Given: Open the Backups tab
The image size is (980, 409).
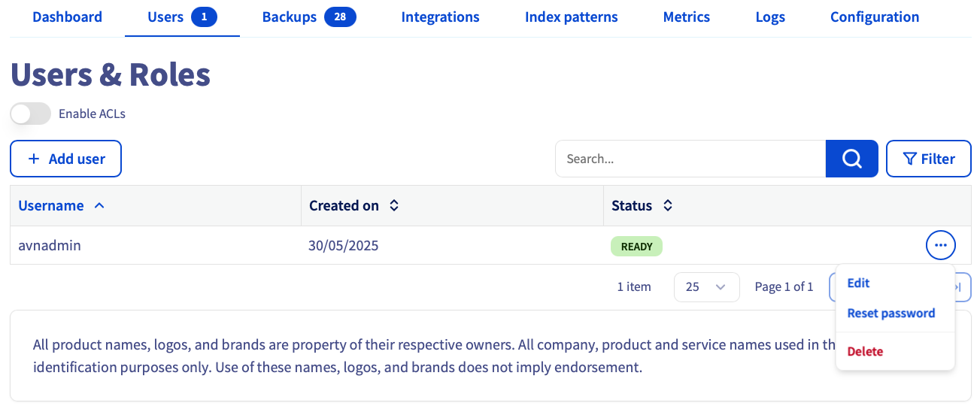Looking at the screenshot, I should click(x=309, y=17).
